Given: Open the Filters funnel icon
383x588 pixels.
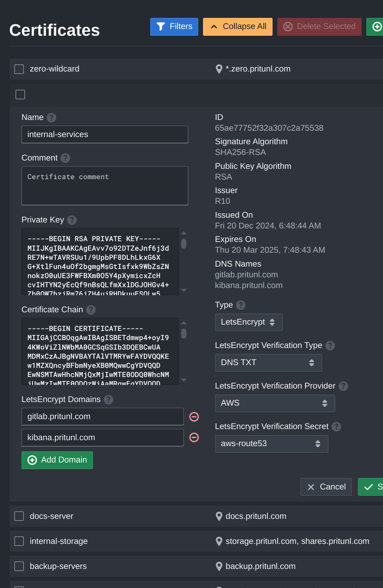Looking at the screenshot, I should click(x=161, y=27).
